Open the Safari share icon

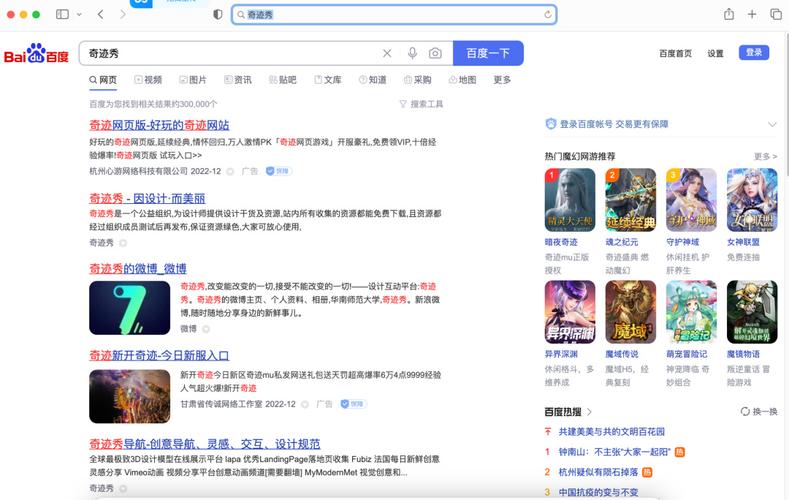point(729,14)
